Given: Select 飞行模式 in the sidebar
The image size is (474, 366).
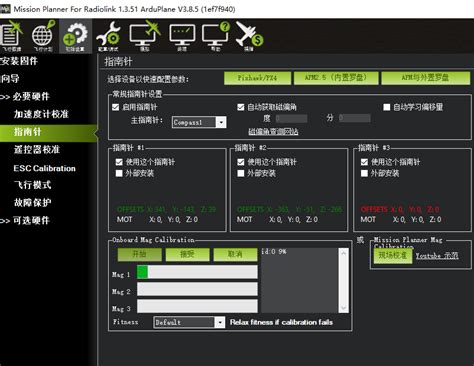Looking at the screenshot, I should 33,185.
